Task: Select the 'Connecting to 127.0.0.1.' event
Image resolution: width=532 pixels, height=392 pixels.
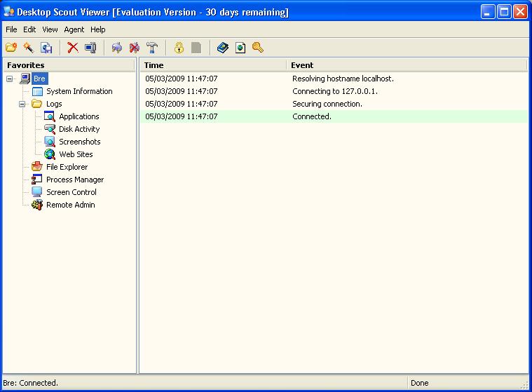Action: click(x=335, y=91)
